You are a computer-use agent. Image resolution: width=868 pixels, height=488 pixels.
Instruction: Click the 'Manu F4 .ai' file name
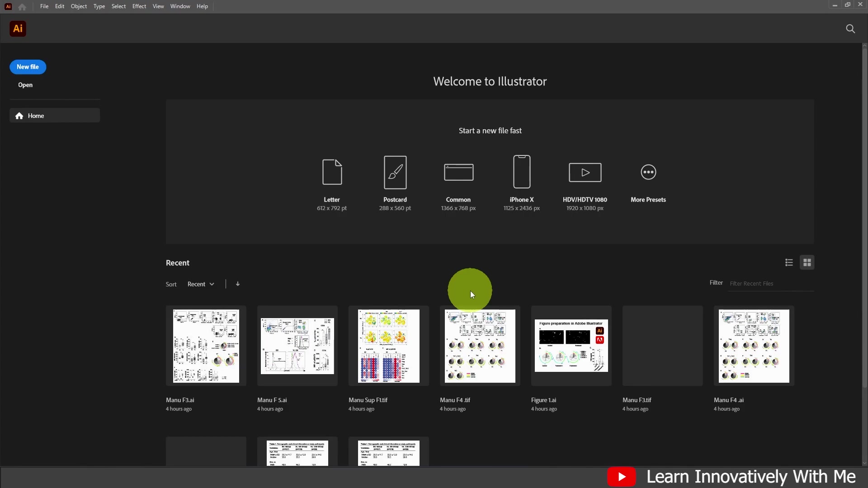(729, 400)
